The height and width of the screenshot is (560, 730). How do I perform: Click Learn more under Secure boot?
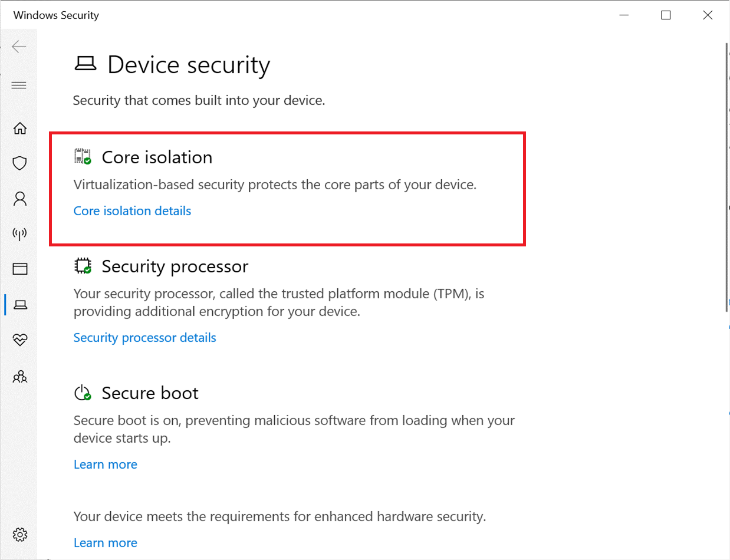(105, 465)
